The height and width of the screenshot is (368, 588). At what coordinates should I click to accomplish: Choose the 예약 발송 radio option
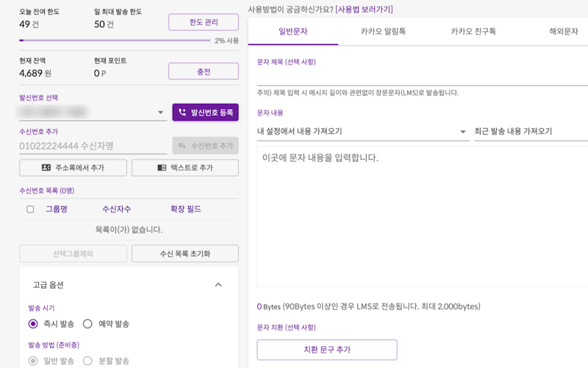87,323
